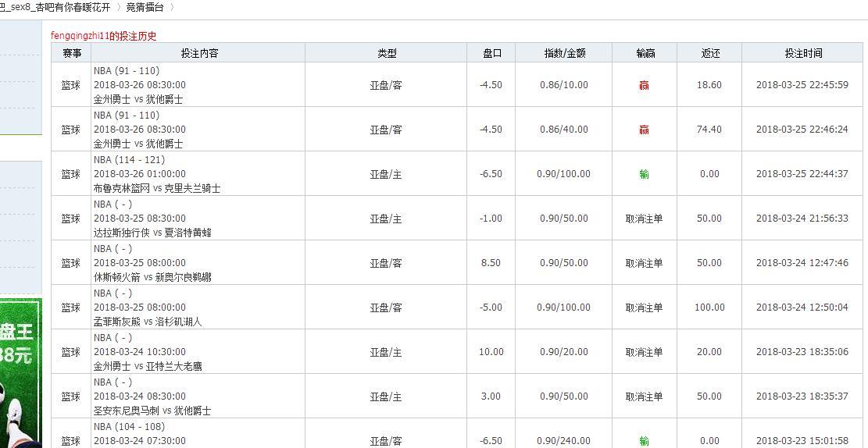
Task: Select the 投注内容 column header
Action: pos(199,53)
